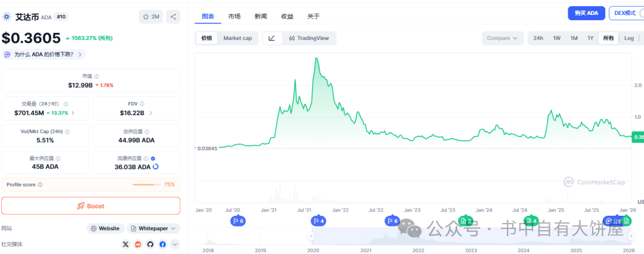Switch to the 收益 tab
The image size is (644, 254).
point(287,17)
